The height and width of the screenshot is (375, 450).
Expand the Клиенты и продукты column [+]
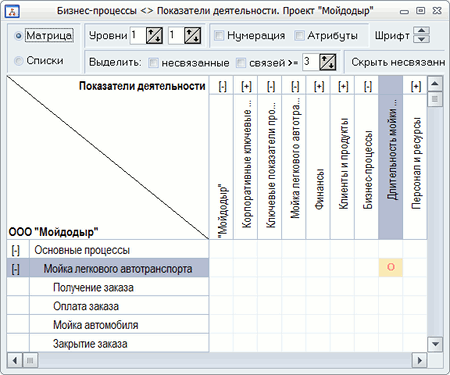(343, 87)
